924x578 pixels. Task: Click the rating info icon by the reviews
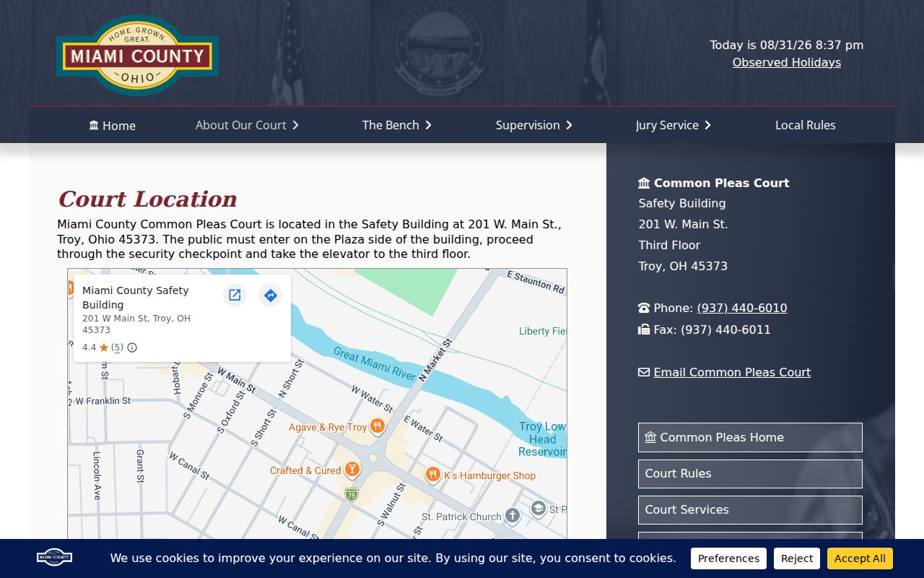point(132,348)
